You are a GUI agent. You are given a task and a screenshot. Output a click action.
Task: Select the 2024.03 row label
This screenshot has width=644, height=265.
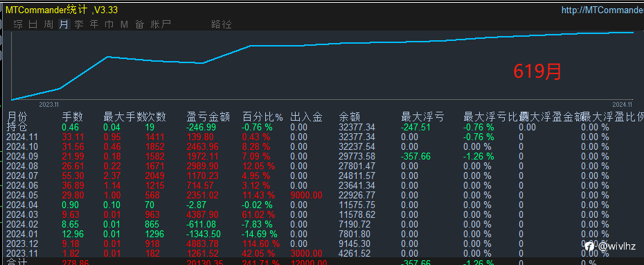coord(22,215)
